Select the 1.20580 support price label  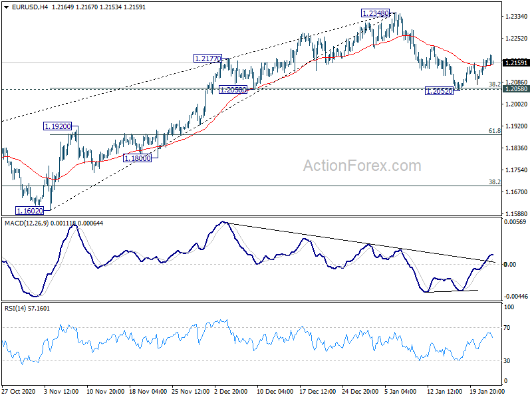pyautogui.click(x=233, y=90)
